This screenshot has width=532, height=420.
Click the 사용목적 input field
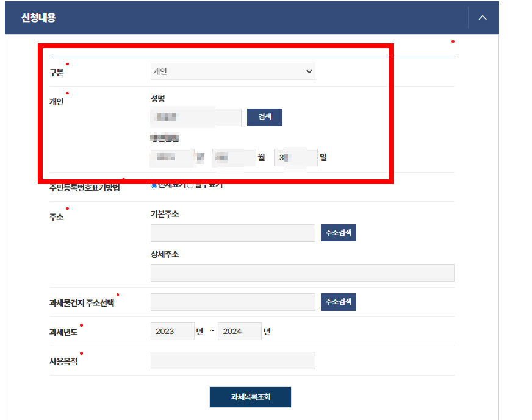(232, 360)
